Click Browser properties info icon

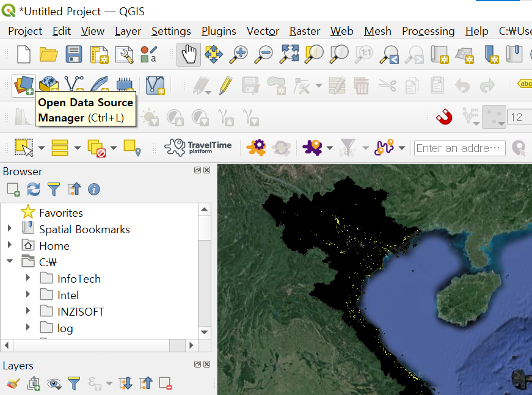point(94,189)
